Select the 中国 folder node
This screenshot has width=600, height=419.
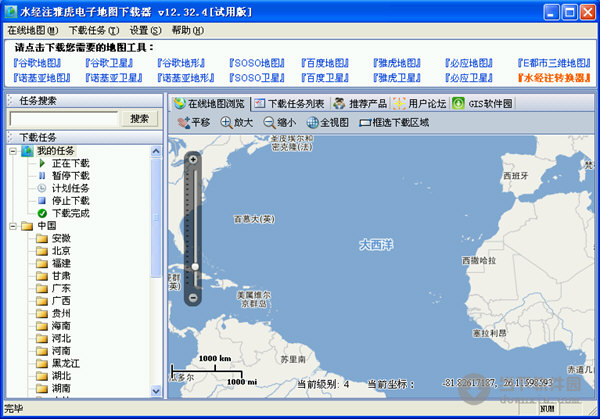pos(39,226)
